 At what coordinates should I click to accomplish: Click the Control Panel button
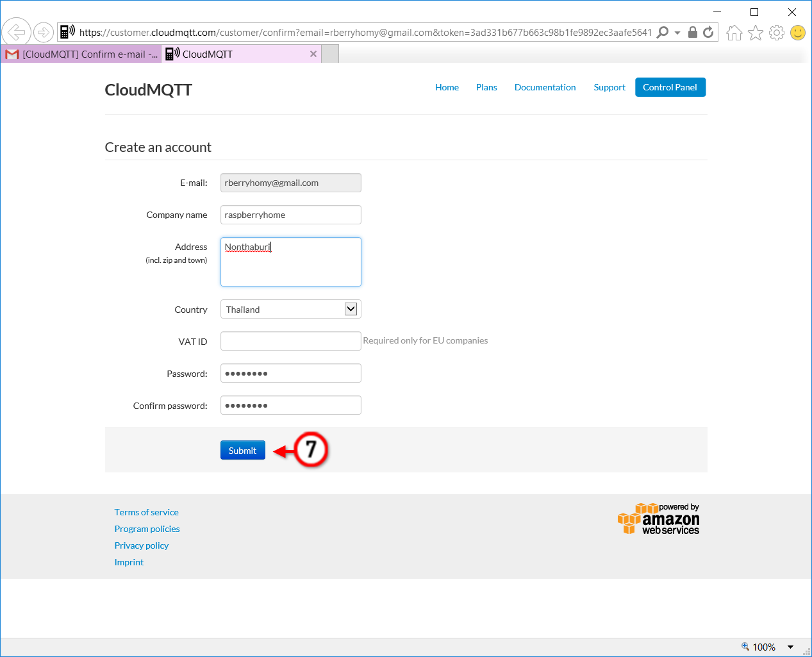point(670,87)
